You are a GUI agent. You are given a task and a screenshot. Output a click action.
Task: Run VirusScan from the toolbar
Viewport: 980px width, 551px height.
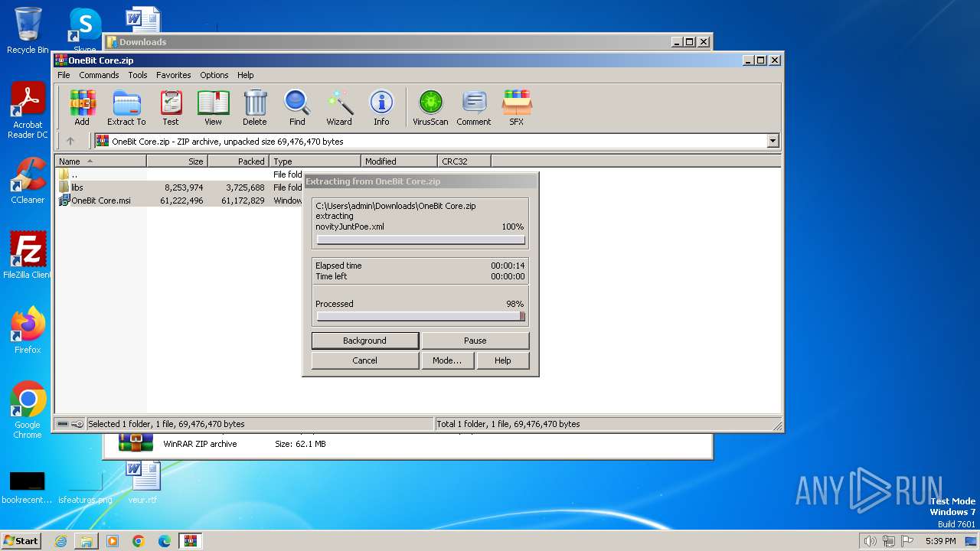430,107
